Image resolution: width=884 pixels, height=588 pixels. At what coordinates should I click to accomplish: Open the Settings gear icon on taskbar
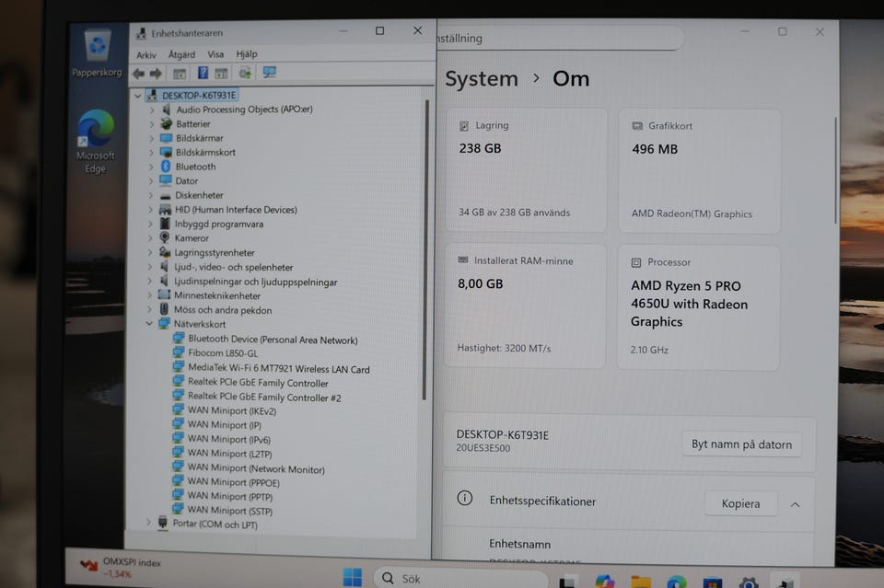pyautogui.click(x=748, y=582)
